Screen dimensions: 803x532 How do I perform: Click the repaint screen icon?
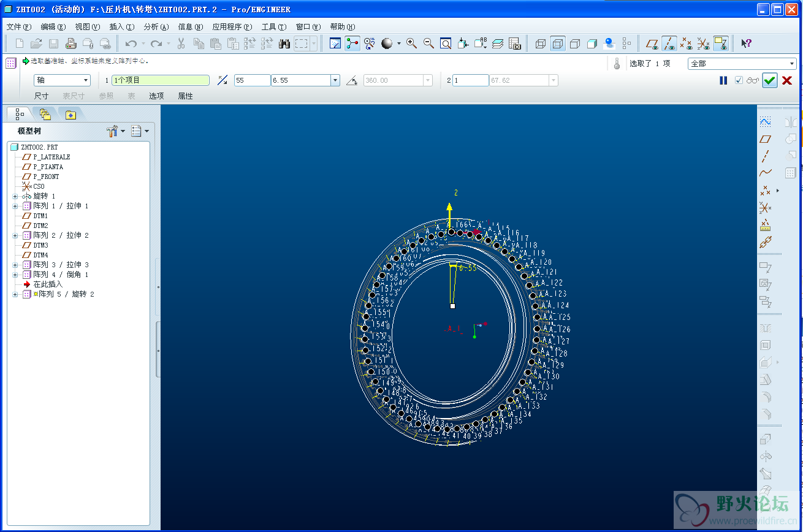click(x=335, y=44)
